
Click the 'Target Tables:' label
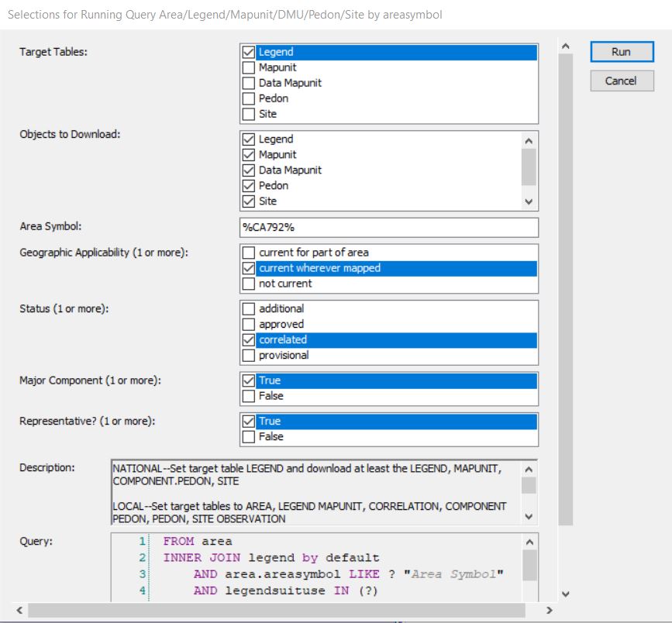(x=53, y=52)
